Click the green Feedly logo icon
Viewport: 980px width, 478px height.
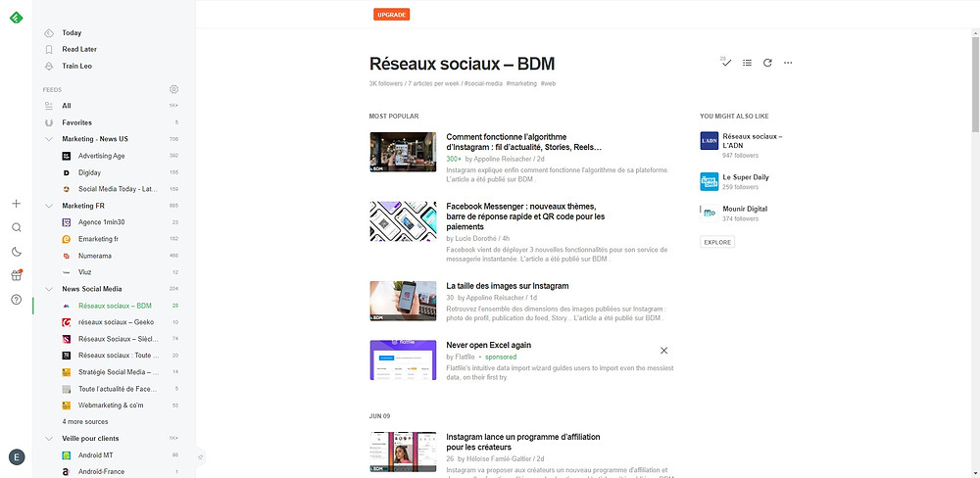17,18
